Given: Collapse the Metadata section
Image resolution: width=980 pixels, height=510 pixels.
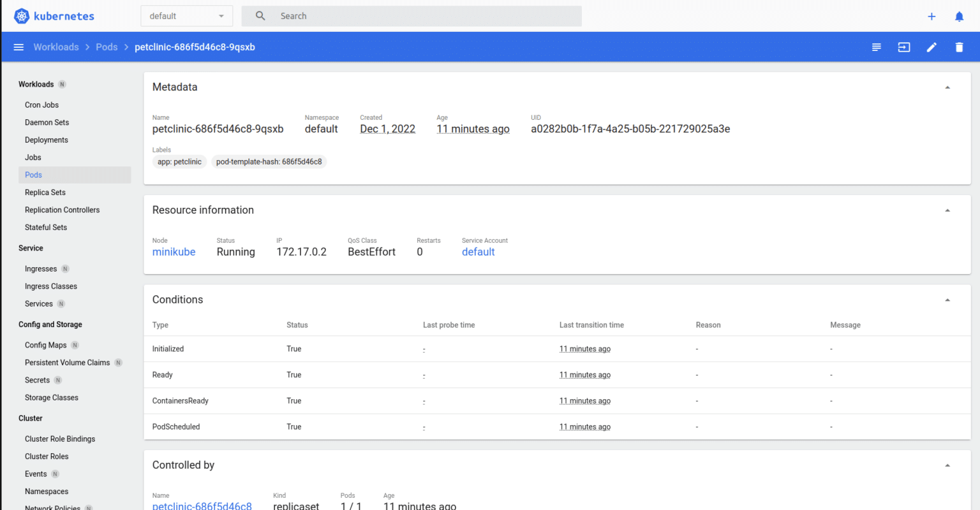Looking at the screenshot, I should pos(947,87).
